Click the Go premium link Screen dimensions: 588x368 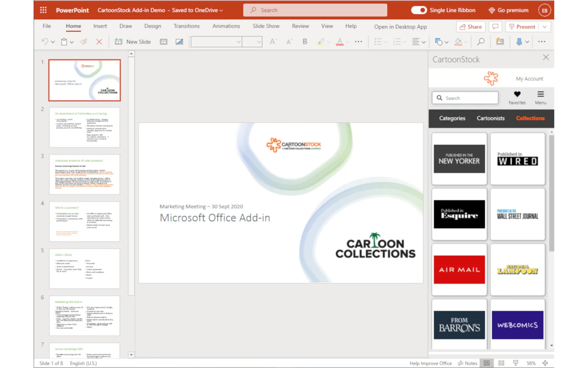pyautogui.click(x=509, y=10)
